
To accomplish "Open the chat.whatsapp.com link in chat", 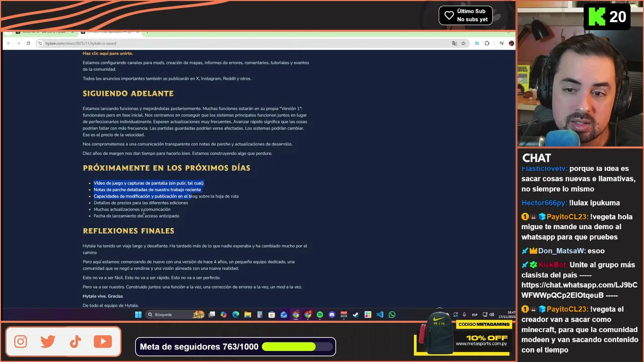I will coord(579,290).
